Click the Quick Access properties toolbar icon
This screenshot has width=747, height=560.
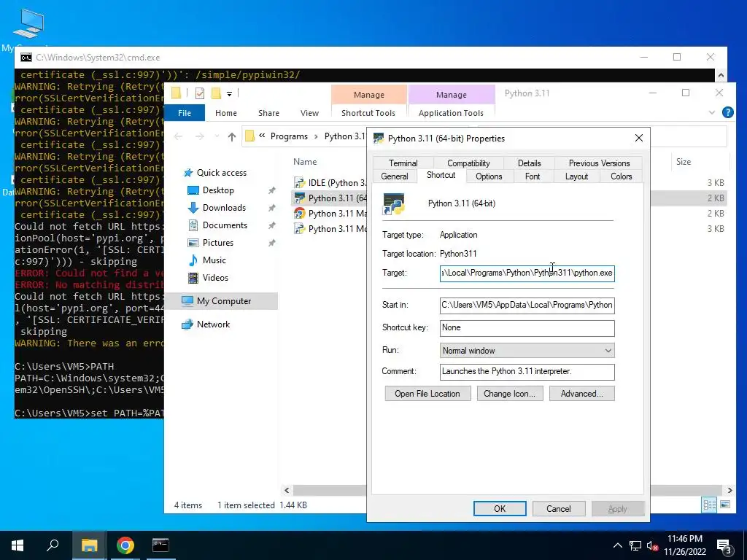click(x=200, y=93)
